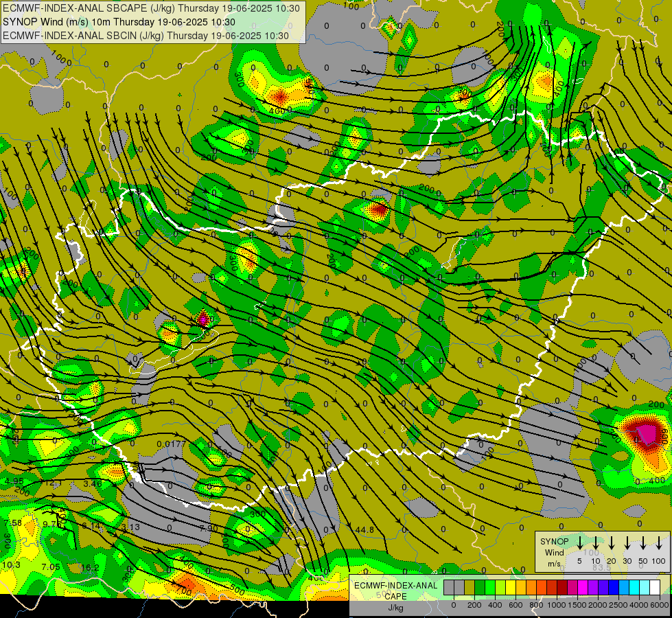The height and width of the screenshot is (618, 672).
Task: Click the SBCAPE title line
Action: click(151, 8)
